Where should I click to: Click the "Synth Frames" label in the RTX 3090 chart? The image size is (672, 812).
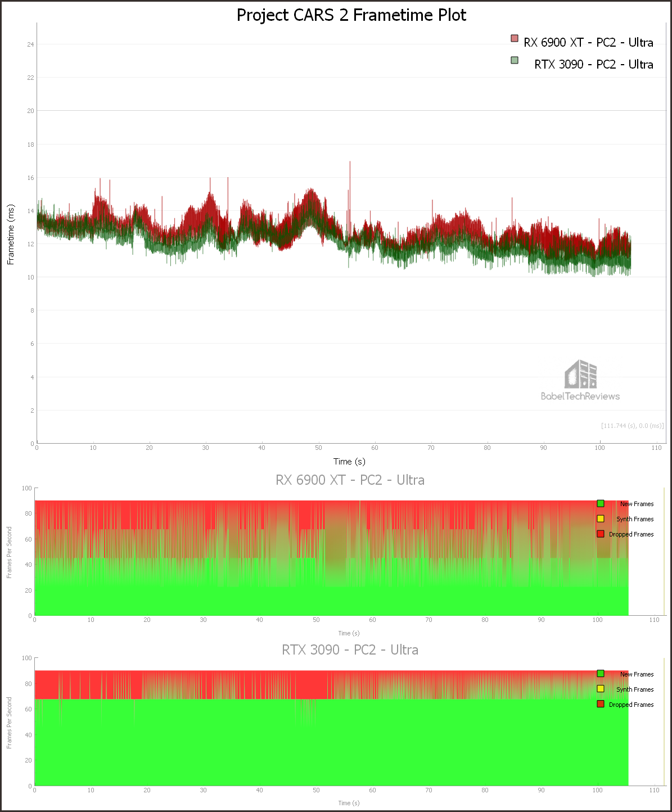(x=635, y=689)
